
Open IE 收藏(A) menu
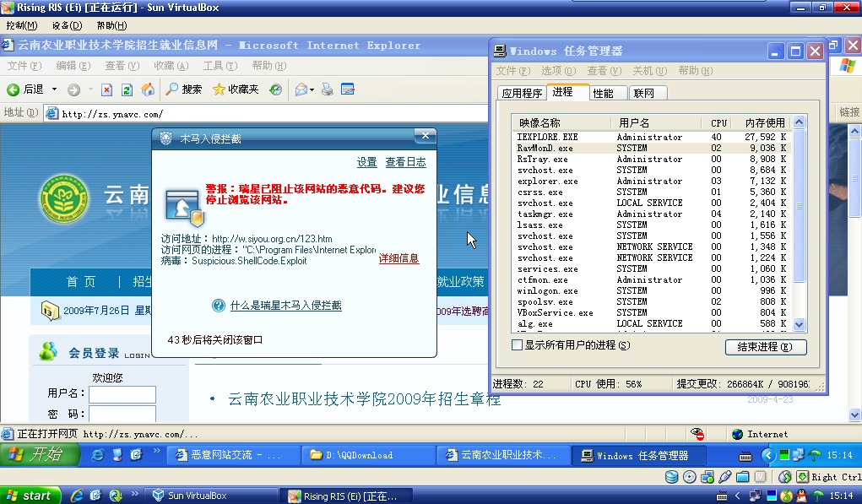(171, 66)
